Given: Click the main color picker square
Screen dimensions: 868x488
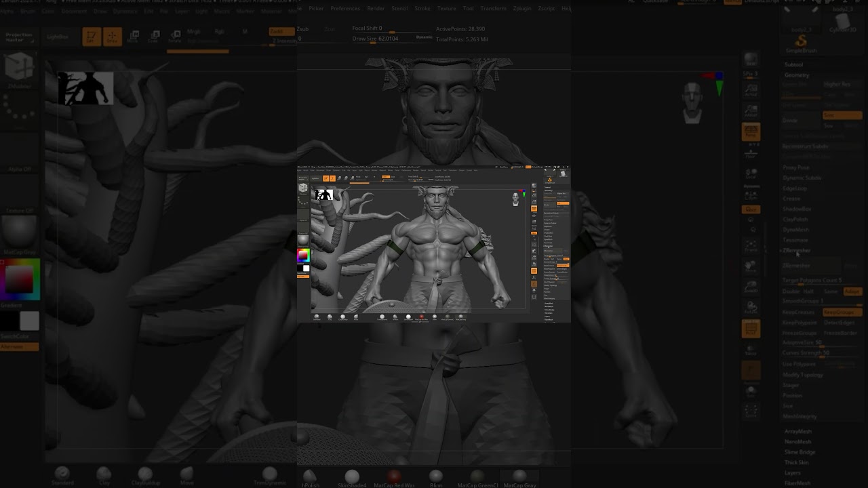Looking at the screenshot, I should pyautogui.click(x=20, y=279).
